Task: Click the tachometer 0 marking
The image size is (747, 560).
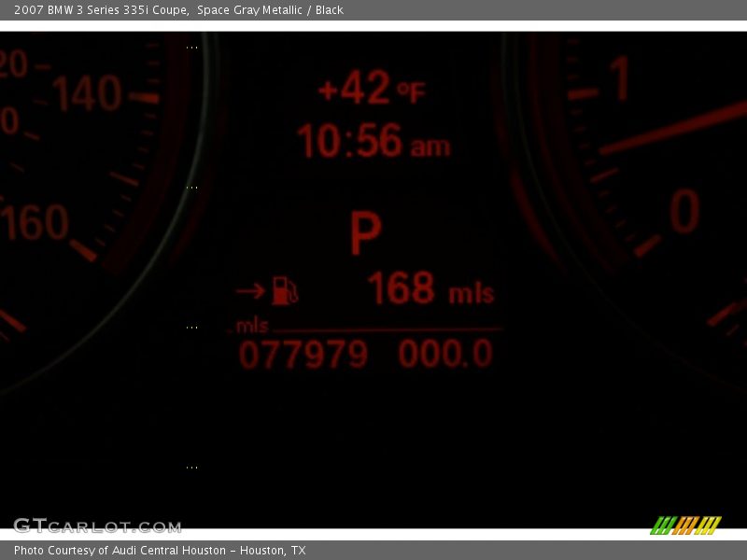Action: point(684,211)
